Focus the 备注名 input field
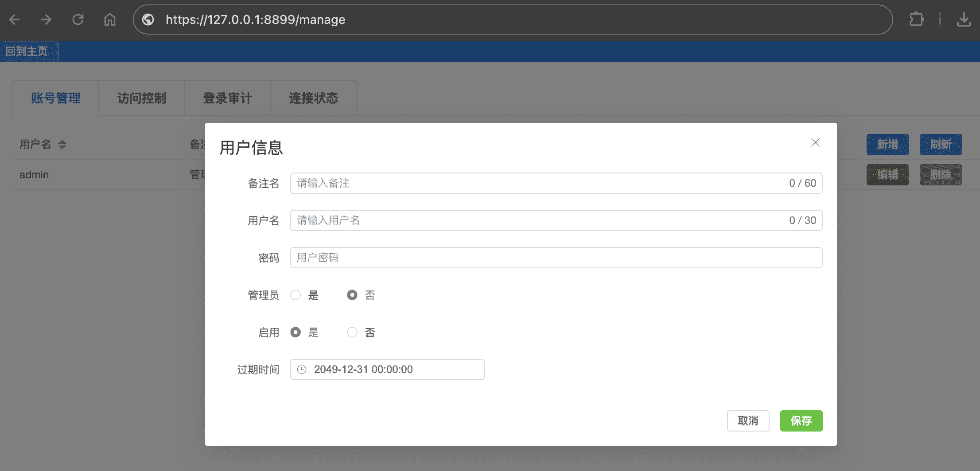 (556, 183)
